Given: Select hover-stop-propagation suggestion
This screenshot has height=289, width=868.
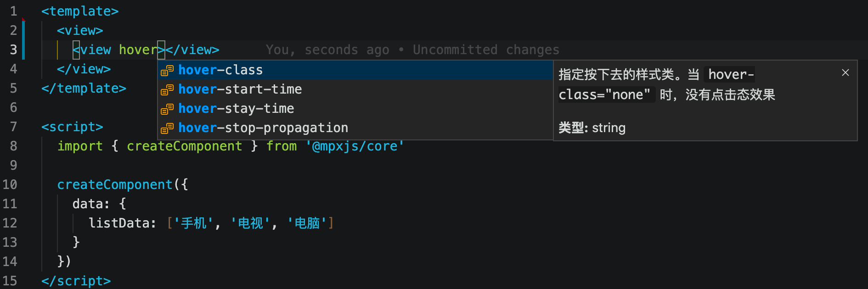Looking at the screenshot, I should tap(355, 128).
